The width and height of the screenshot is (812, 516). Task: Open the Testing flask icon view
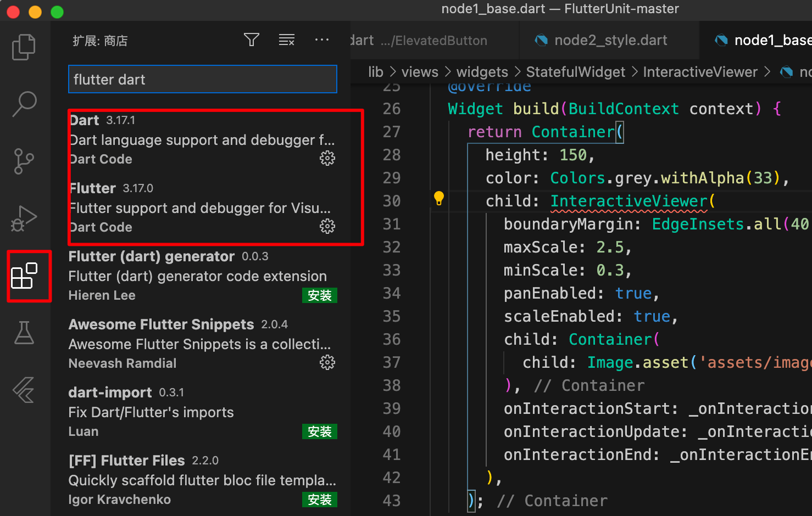(24, 333)
